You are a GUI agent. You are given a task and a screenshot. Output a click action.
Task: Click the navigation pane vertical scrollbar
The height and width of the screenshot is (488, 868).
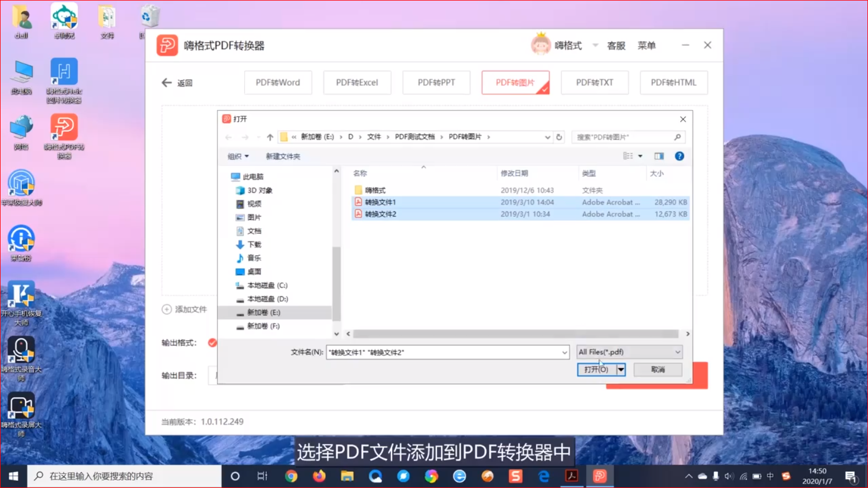336,283
